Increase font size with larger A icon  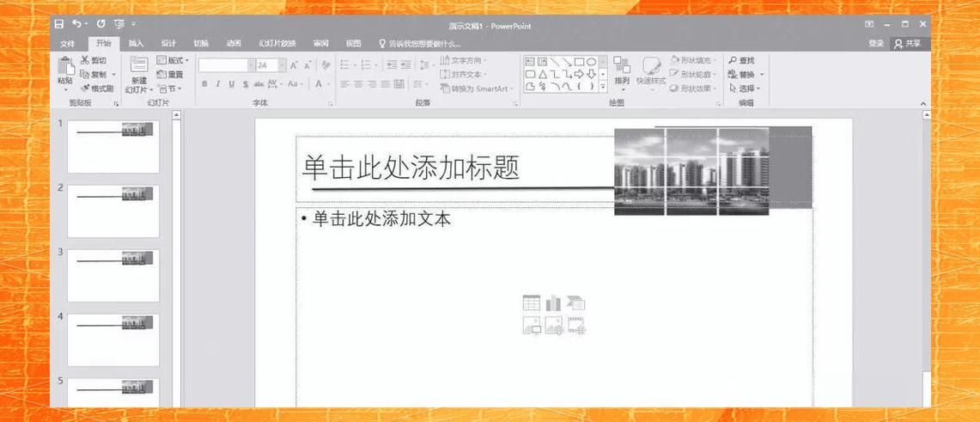tap(295, 65)
